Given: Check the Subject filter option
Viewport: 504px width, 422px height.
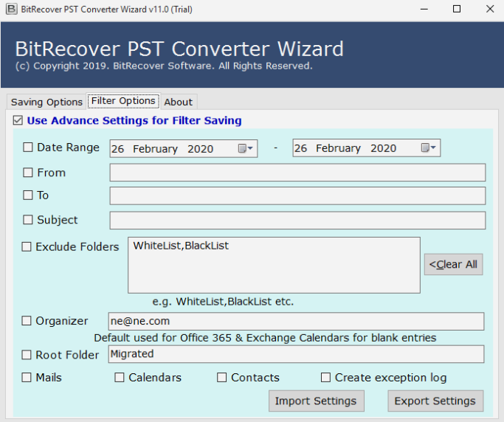Looking at the screenshot, I should [x=28, y=220].
